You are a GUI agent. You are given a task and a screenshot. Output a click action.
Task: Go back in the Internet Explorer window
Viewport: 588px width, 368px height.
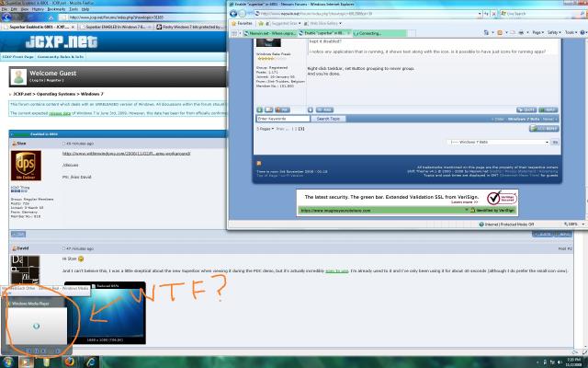[233, 14]
